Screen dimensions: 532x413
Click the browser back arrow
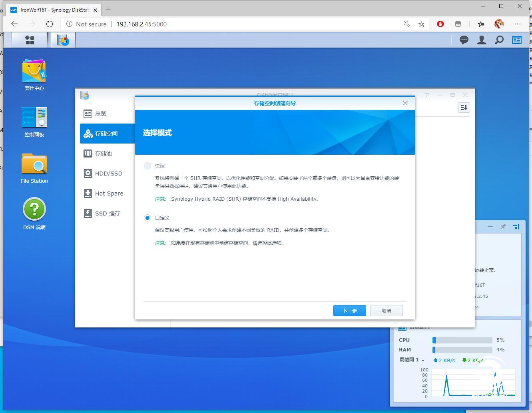pos(14,24)
